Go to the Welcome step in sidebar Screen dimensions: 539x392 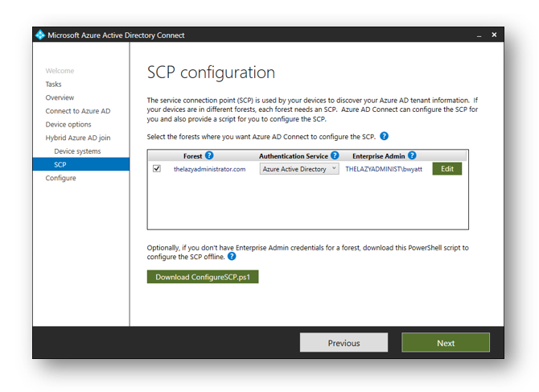[60, 71]
